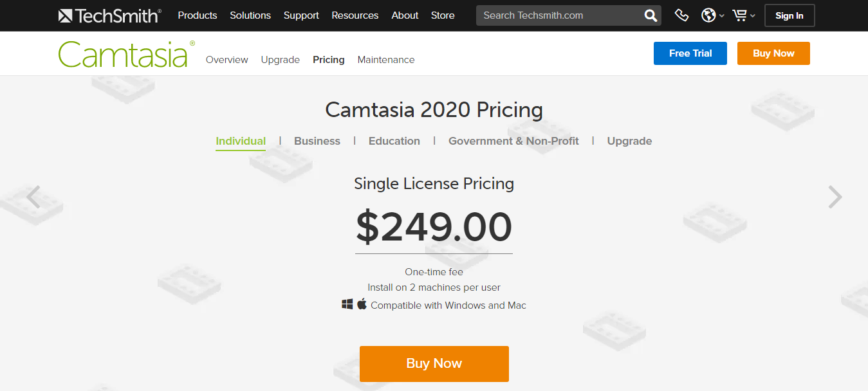This screenshot has height=391, width=868.
Task: Select the Education pricing tab
Action: (x=394, y=141)
